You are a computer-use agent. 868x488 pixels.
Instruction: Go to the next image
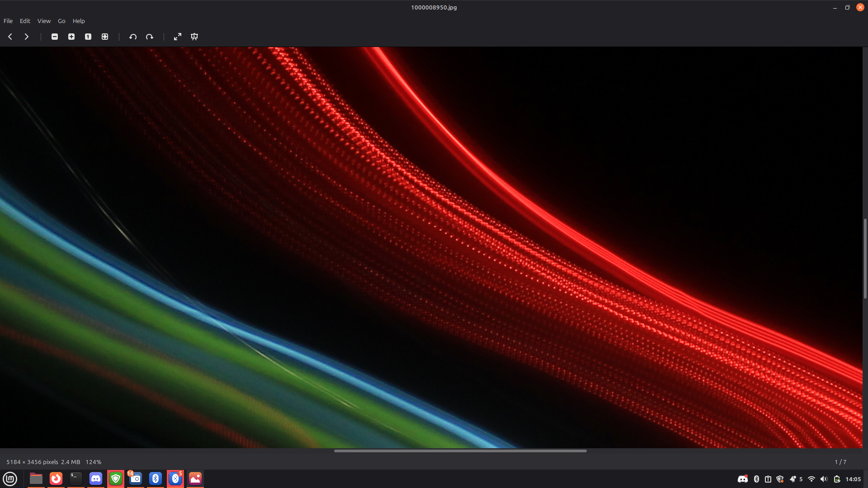point(27,37)
